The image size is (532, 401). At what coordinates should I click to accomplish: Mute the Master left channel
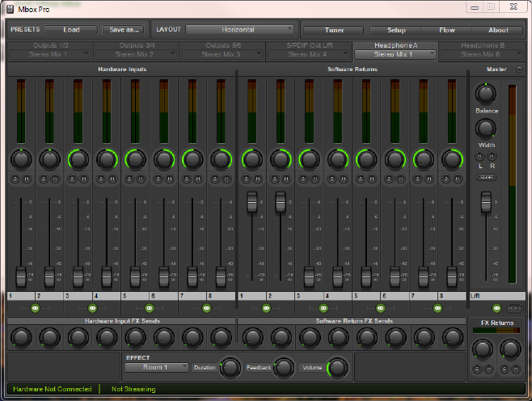click(479, 156)
